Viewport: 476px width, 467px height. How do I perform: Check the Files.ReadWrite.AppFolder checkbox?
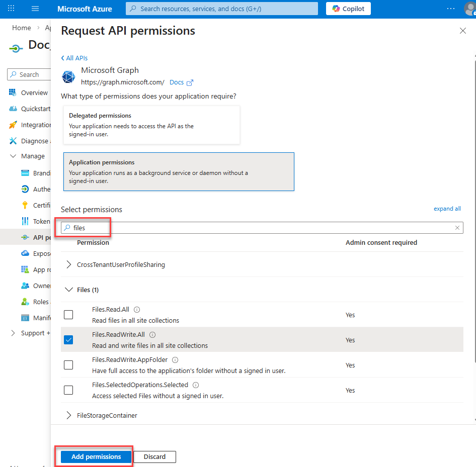pyautogui.click(x=68, y=365)
